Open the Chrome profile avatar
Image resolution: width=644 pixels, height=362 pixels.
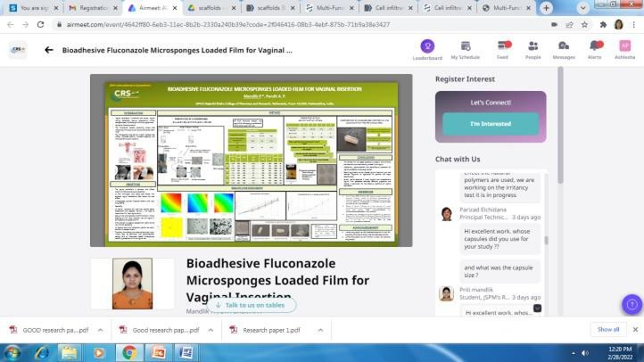(x=618, y=25)
